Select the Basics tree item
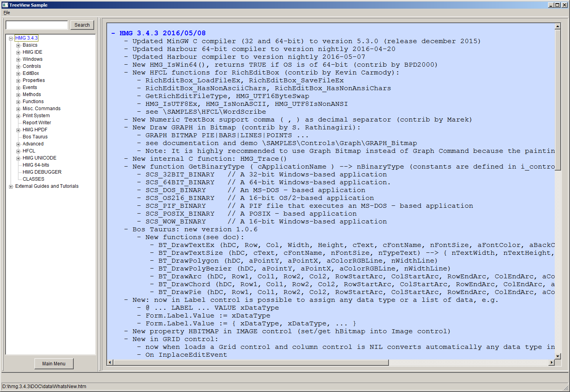The height and width of the screenshot is (392, 570). point(30,45)
